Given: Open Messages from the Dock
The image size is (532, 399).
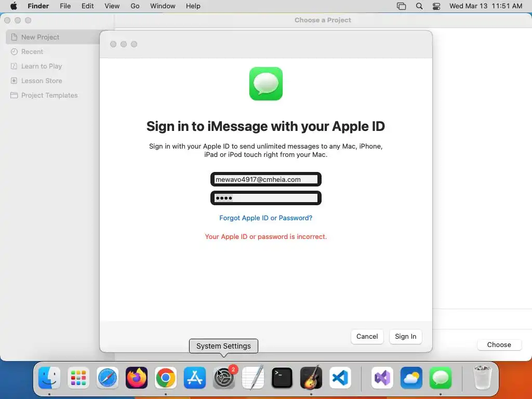Looking at the screenshot, I should pos(441,378).
